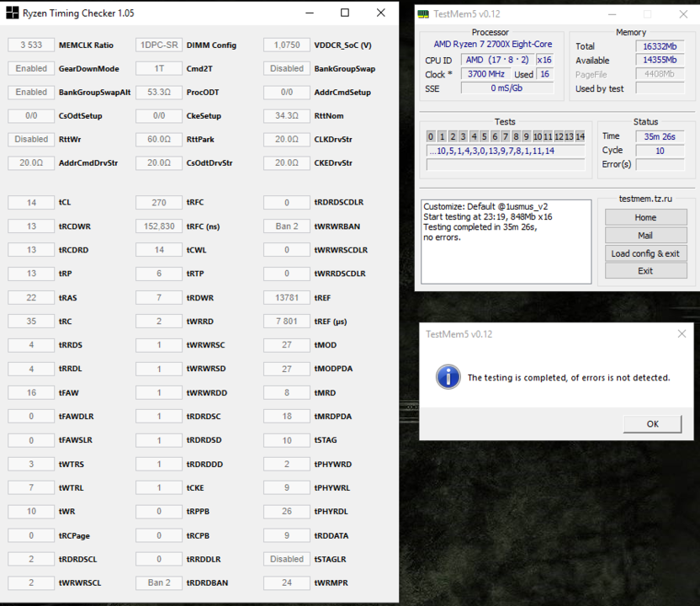The height and width of the screenshot is (606, 700).
Task: Click the tREF value 13781
Action: [287, 297]
